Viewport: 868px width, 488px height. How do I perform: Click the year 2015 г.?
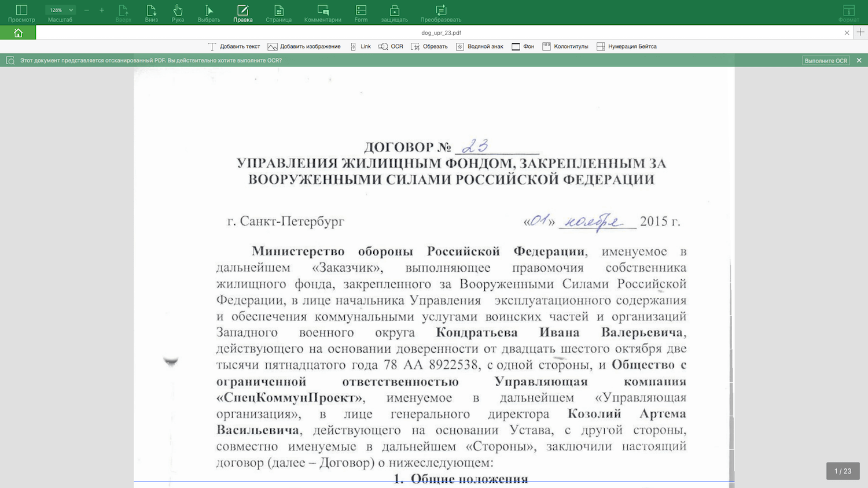pyautogui.click(x=660, y=221)
